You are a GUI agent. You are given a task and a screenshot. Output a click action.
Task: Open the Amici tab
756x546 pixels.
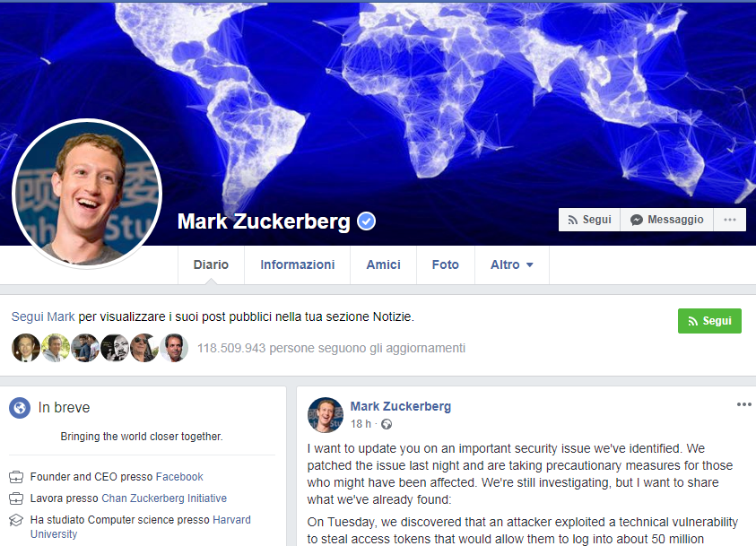click(383, 264)
